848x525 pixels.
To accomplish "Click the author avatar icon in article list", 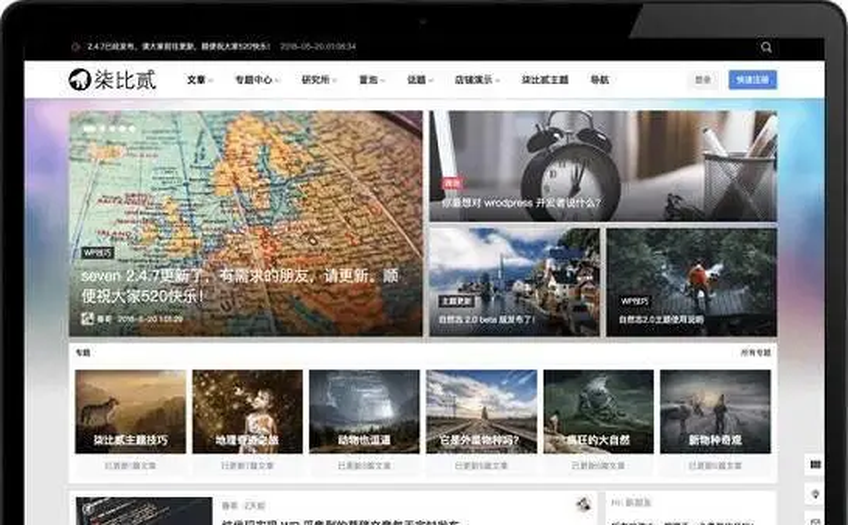I will click(582, 504).
